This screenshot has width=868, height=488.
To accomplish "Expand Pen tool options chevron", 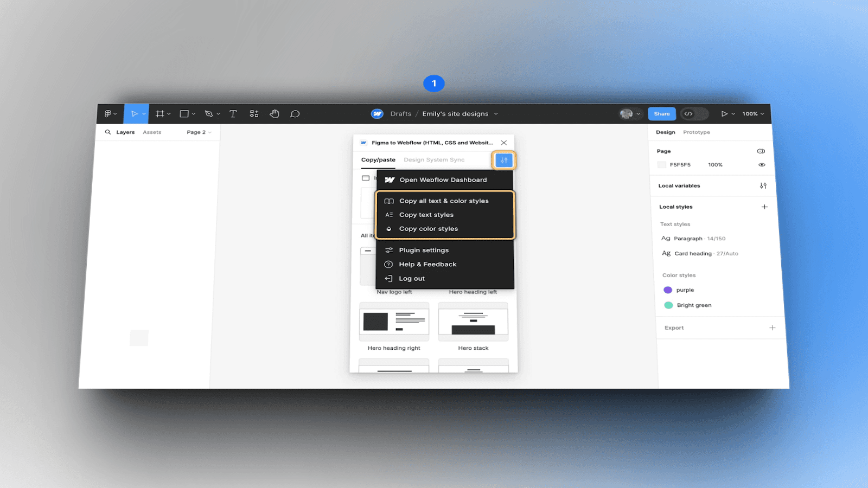I will pyautogui.click(x=218, y=114).
